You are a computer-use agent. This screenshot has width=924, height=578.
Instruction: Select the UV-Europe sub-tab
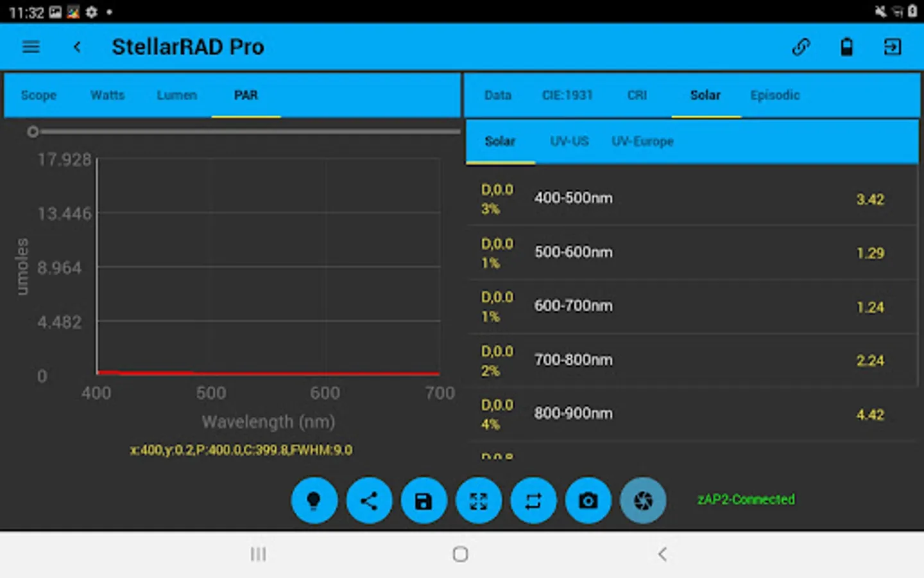(642, 141)
